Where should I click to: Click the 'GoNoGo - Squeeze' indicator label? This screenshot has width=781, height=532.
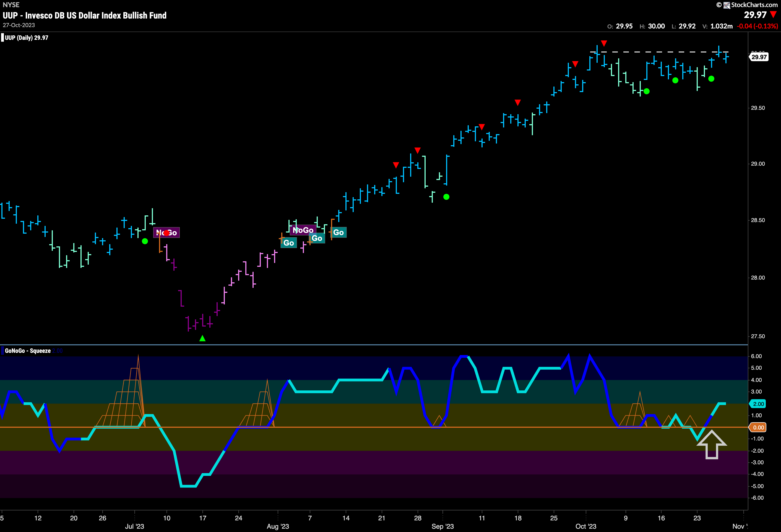tap(28, 351)
